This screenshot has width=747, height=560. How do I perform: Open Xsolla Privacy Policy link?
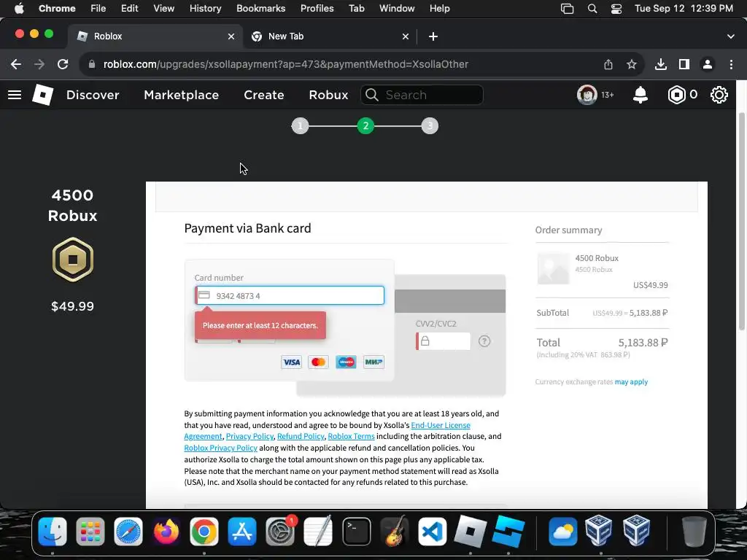pyautogui.click(x=249, y=436)
